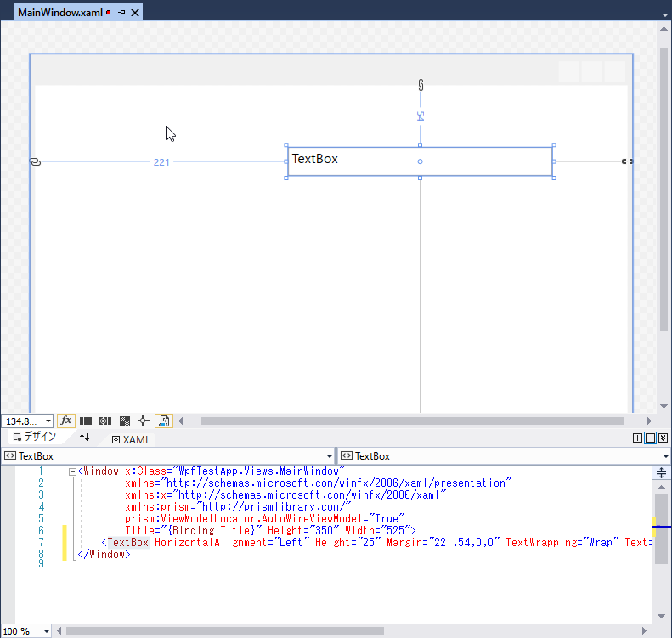
Task: Toggle snapping to gridlines
Action: pyautogui.click(x=105, y=421)
